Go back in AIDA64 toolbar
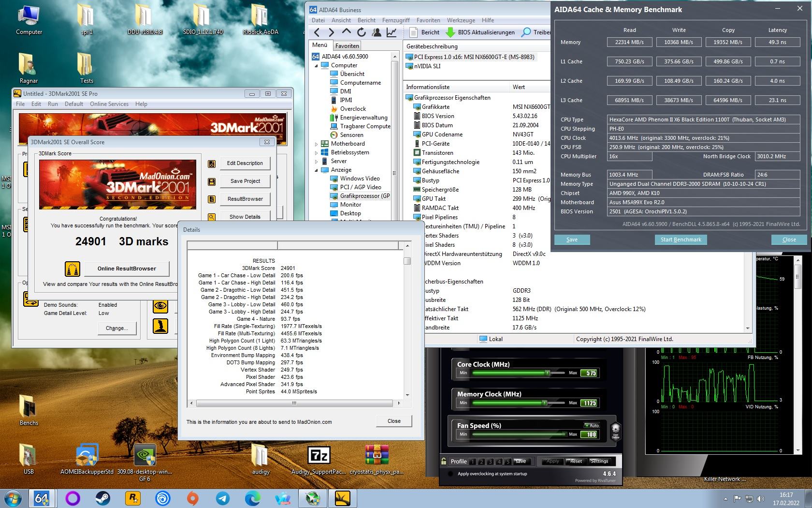This screenshot has width=812, height=508. 317,32
